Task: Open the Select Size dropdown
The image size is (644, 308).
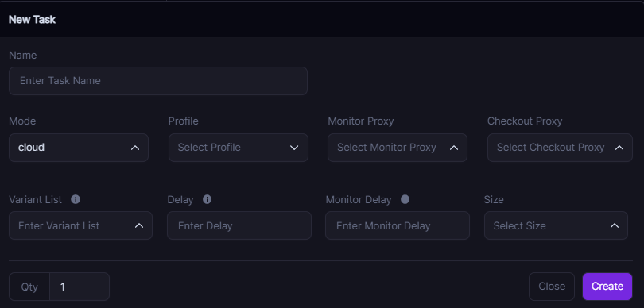Action: point(556,225)
